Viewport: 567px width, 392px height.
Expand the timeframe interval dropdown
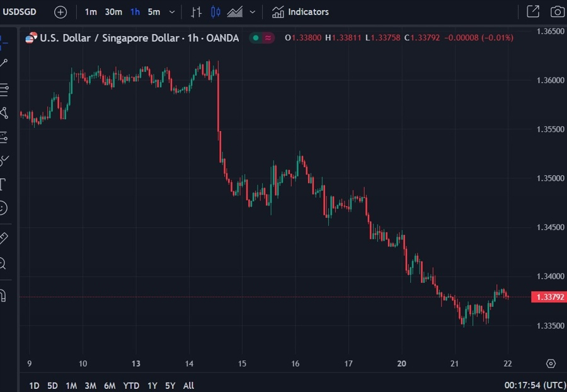tap(172, 12)
